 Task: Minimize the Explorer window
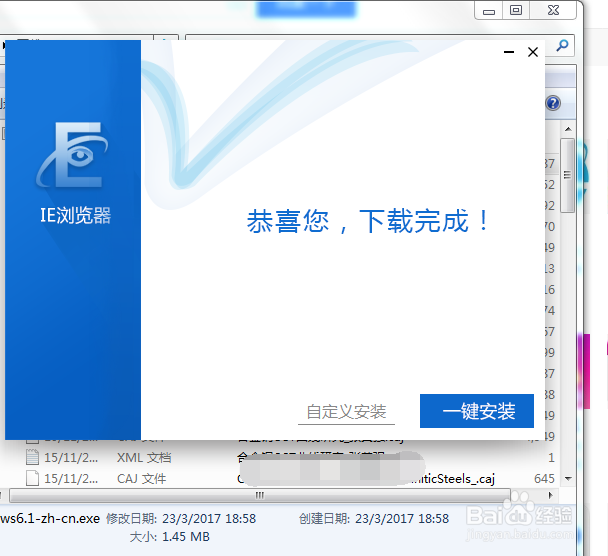(x=489, y=10)
